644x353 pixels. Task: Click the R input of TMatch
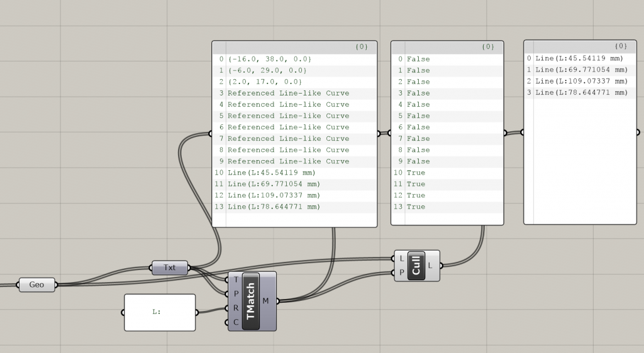tap(235, 308)
